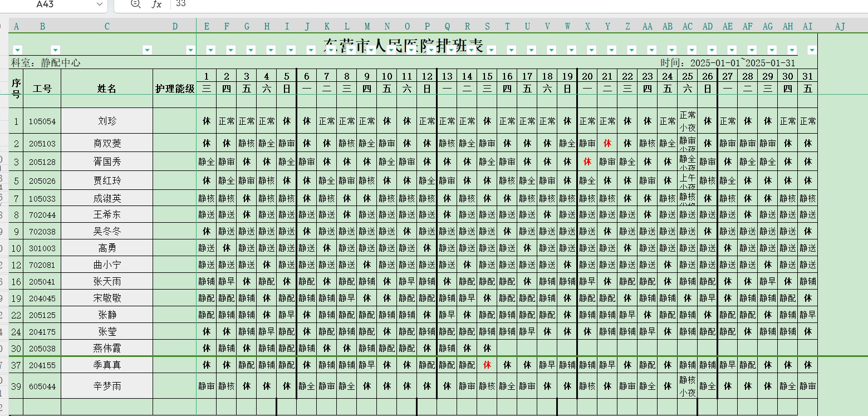The width and height of the screenshot is (868, 416).
Task: Click the name cell 宋敬敬
Action: [107, 298]
